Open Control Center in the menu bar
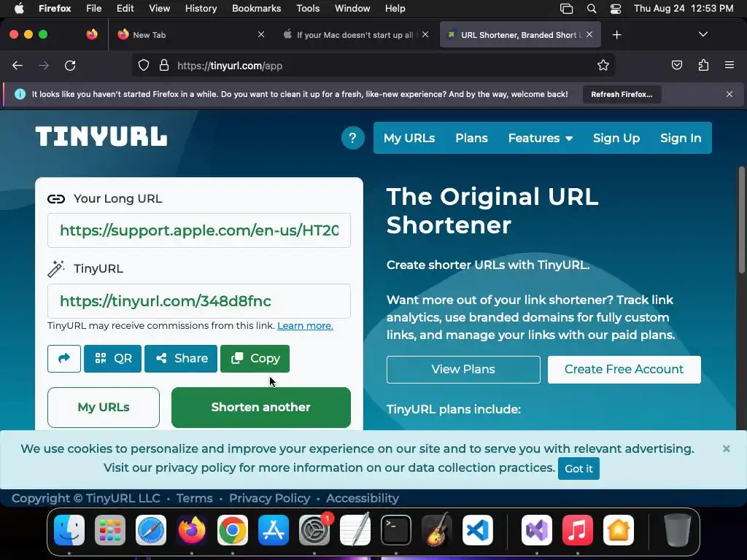Image resolution: width=747 pixels, height=560 pixels. pos(616,9)
